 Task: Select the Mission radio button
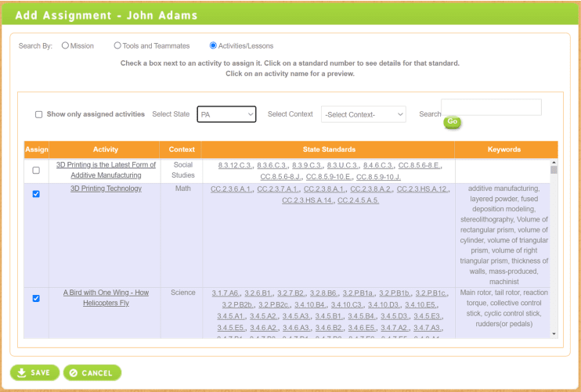pos(65,46)
